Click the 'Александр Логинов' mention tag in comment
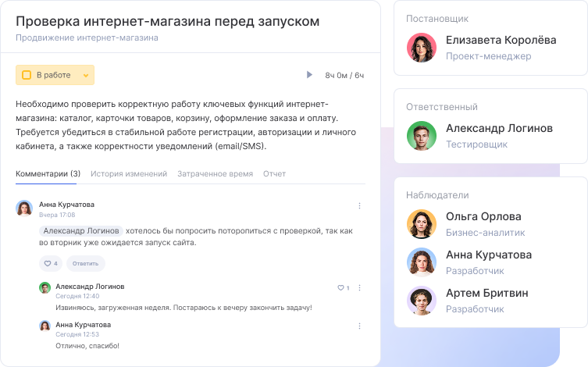588x367 pixels. pos(81,231)
